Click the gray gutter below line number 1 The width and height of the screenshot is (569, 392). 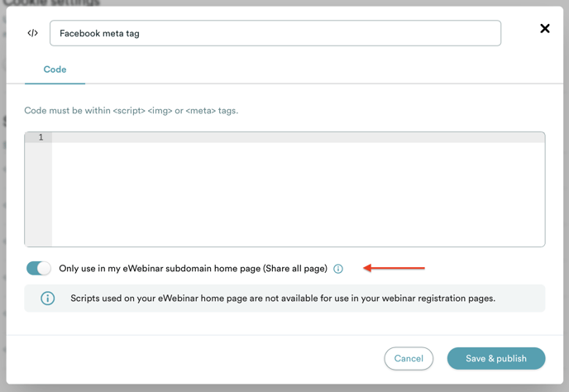[x=39, y=194]
